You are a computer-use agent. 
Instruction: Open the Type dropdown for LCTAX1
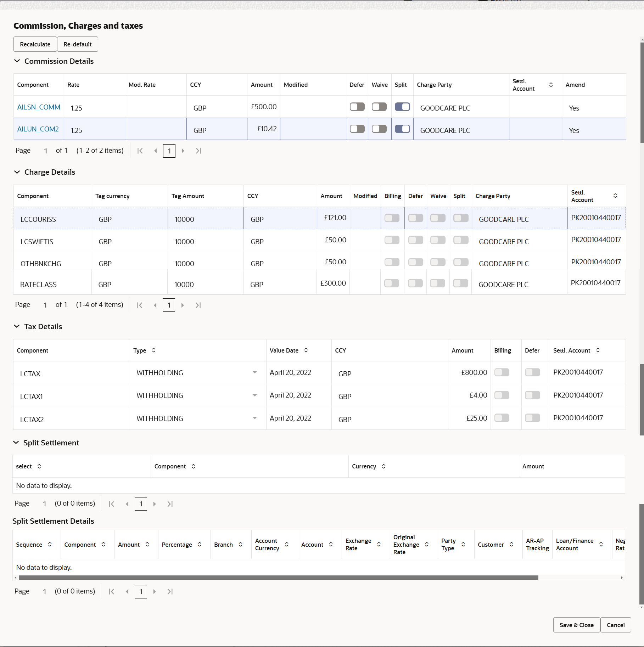click(x=254, y=395)
